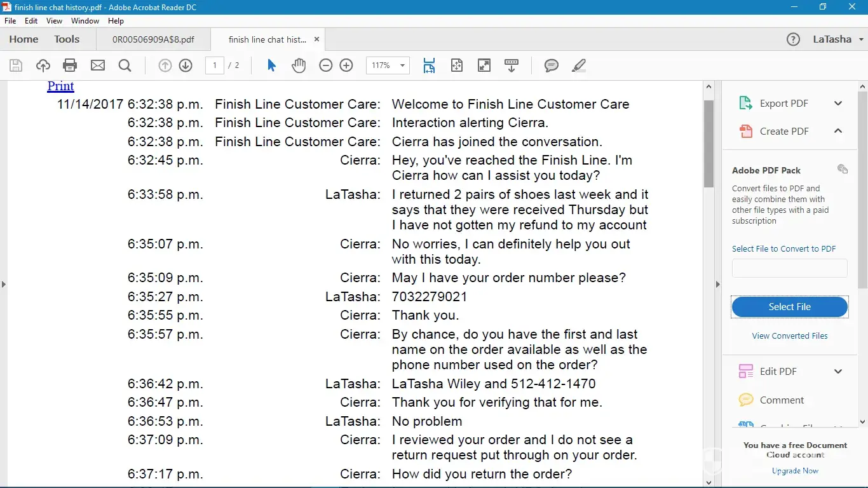Viewport: 868px width, 488px height.
Task: Click the Edit PDF tool icon
Action: tap(745, 372)
